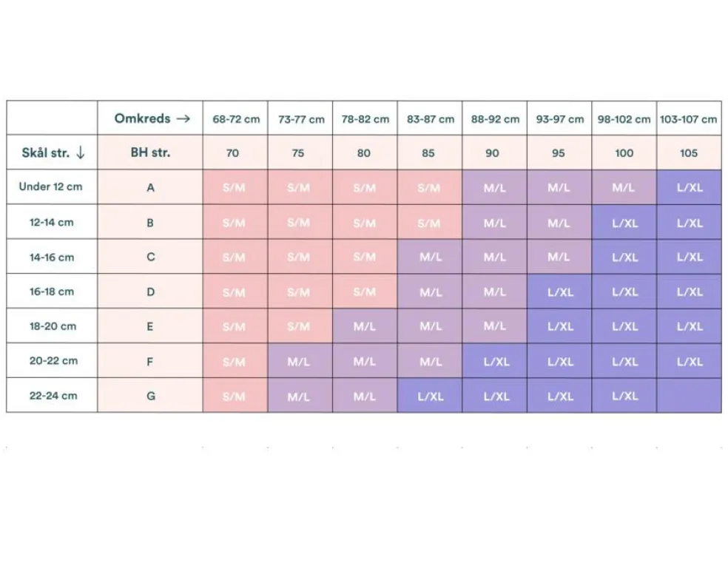The width and height of the screenshot is (728, 583).
Task: Select cup size D label
Action: [x=150, y=291]
